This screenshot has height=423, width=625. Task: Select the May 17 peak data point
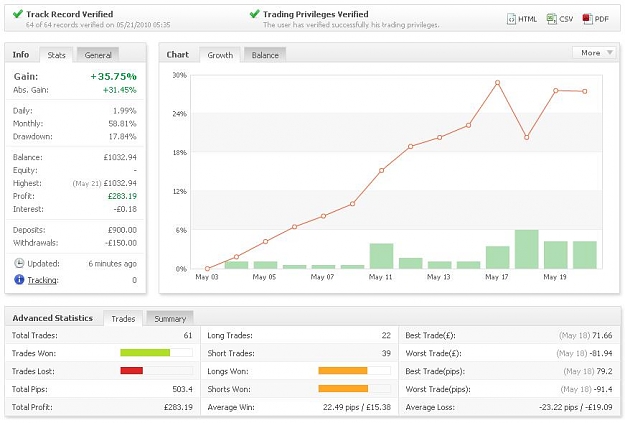(497, 83)
